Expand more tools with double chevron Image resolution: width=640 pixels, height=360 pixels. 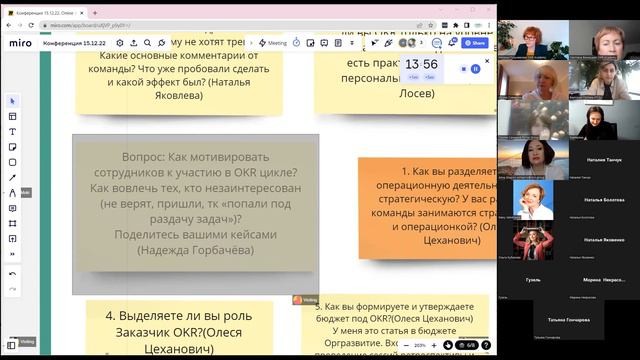coord(12,254)
